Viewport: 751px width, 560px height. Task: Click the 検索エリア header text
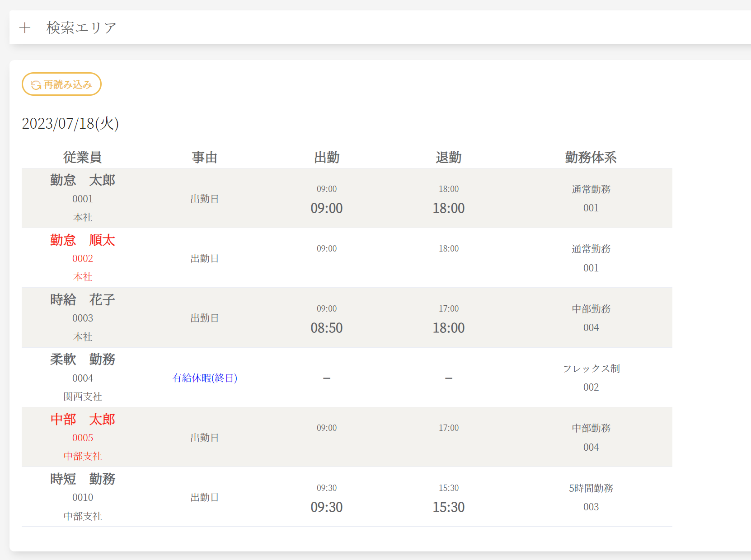coord(81,28)
